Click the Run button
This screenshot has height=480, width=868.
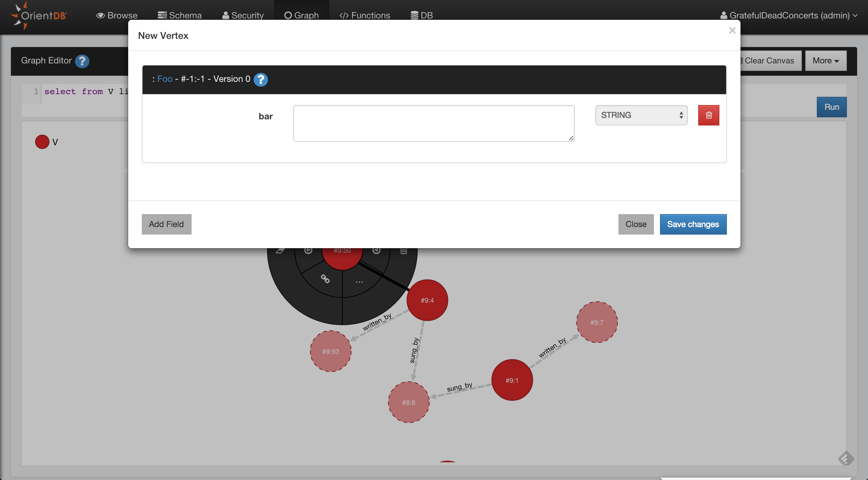[x=832, y=107]
